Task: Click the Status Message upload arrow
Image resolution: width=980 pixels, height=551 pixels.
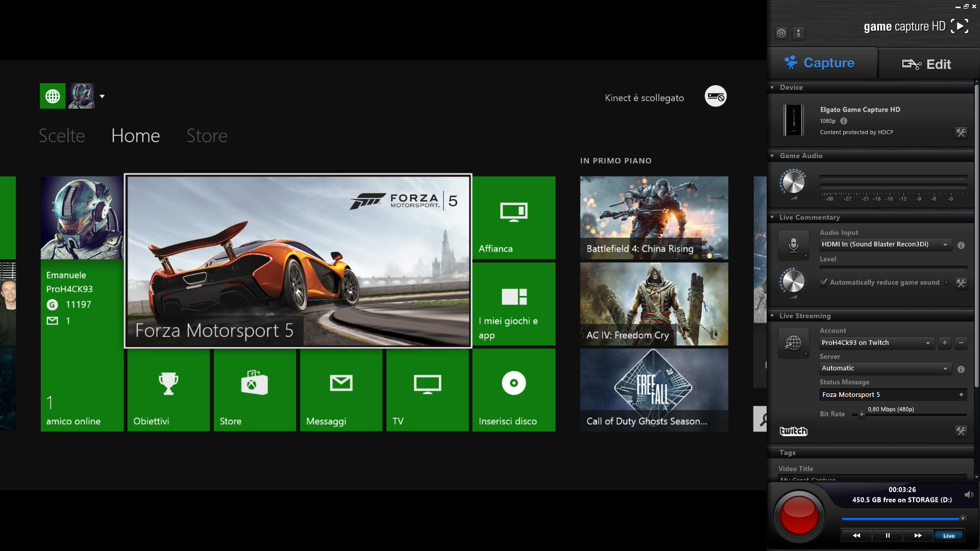Action: [962, 395]
